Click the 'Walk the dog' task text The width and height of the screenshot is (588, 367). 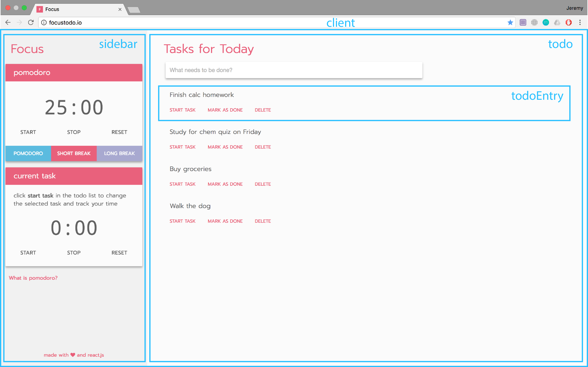pyautogui.click(x=190, y=206)
